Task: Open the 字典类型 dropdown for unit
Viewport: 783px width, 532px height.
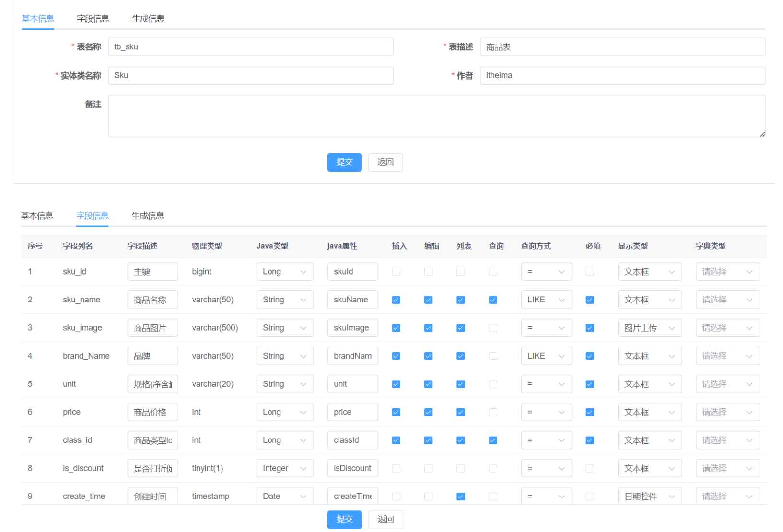Action: tap(727, 384)
